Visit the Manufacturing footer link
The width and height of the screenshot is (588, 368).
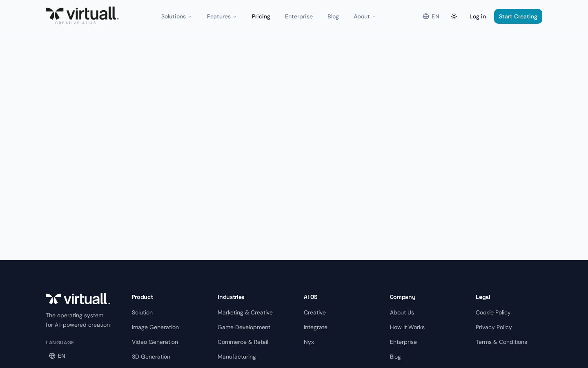[237, 357]
